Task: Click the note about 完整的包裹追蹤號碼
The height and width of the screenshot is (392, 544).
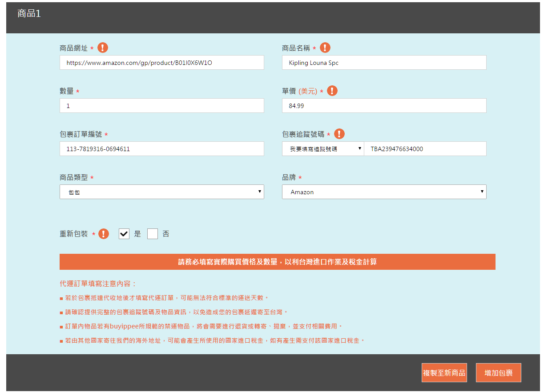Action: (x=174, y=312)
